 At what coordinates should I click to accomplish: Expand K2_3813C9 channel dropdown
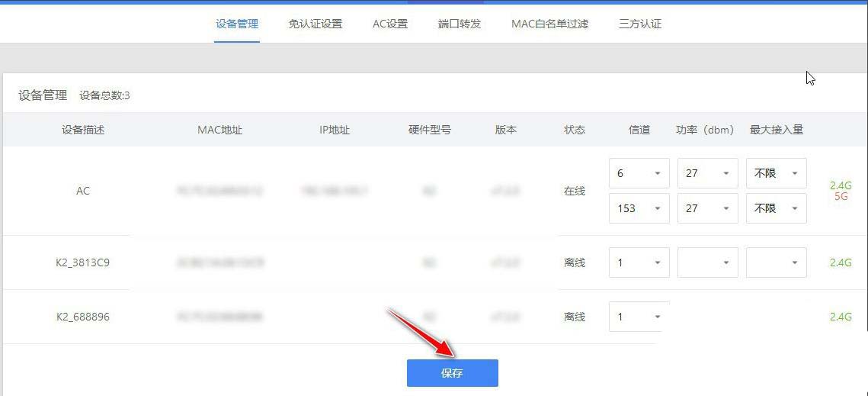[x=639, y=262]
